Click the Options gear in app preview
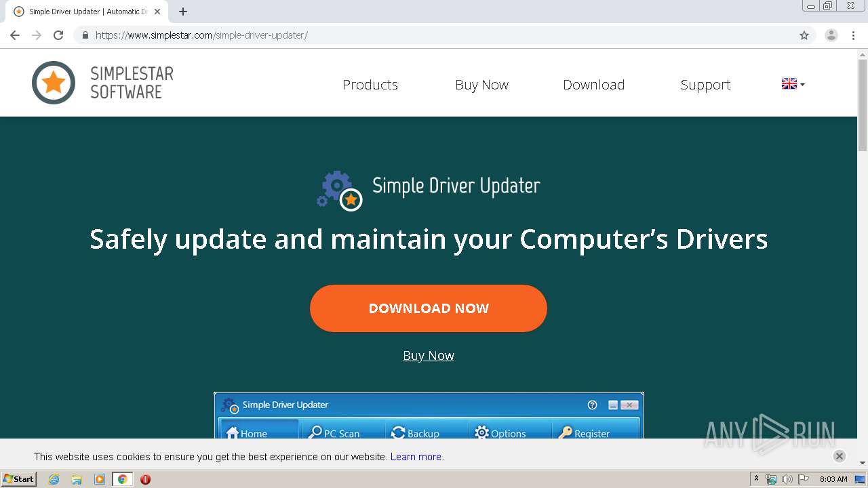 [x=481, y=432]
